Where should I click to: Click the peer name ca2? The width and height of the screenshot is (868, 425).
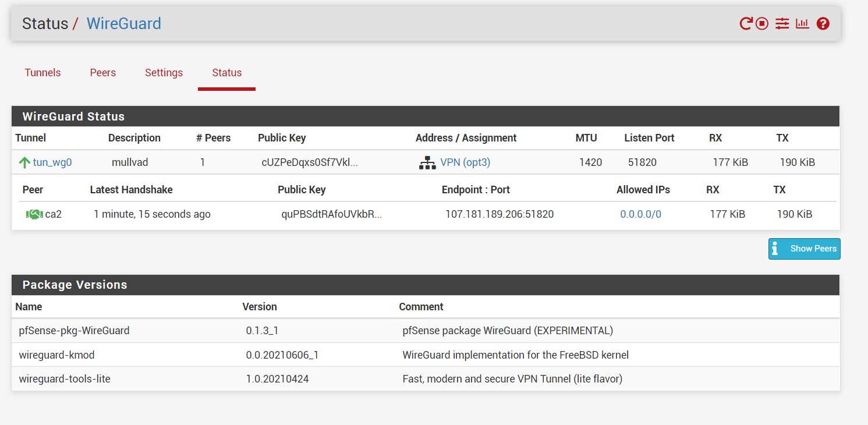click(x=53, y=214)
